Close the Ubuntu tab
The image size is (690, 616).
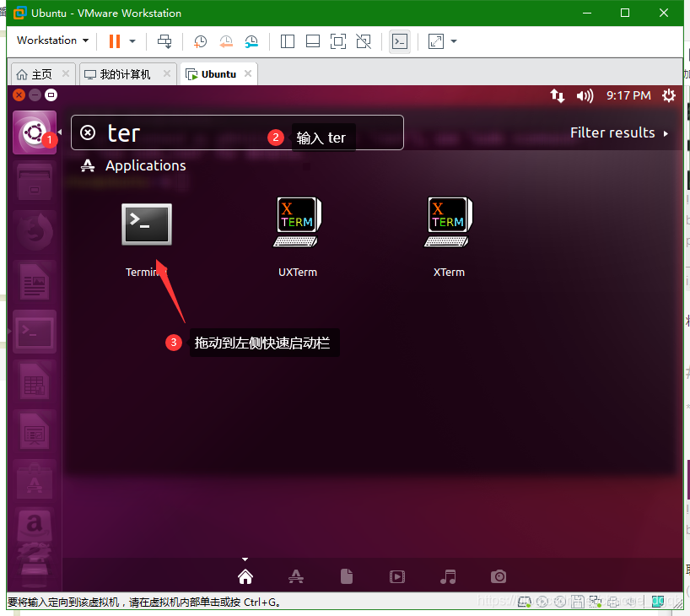pyautogui.click(x=248, y=73)
